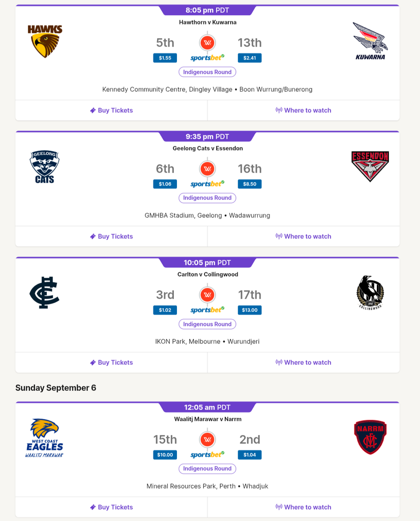This screenshot has width=420, height=521.
Task: Open the Geelong Cats team logo
Action: [x=44, y=167]
